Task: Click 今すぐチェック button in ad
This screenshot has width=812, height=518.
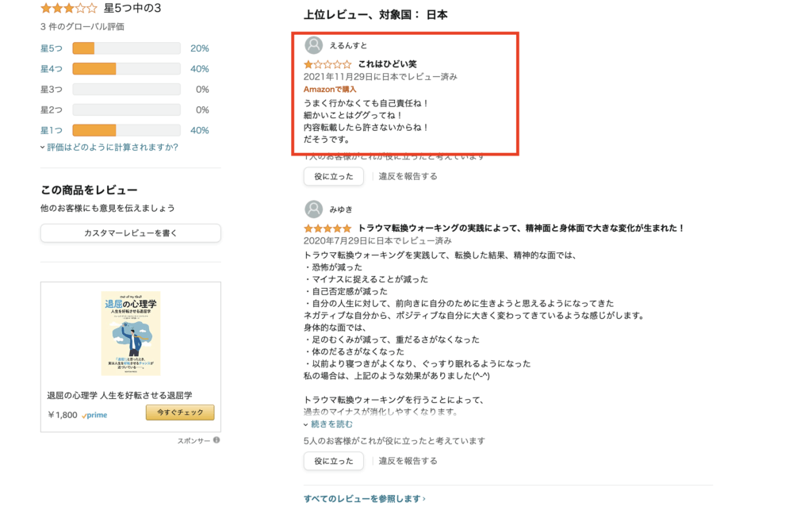Action: coord(180,412)
